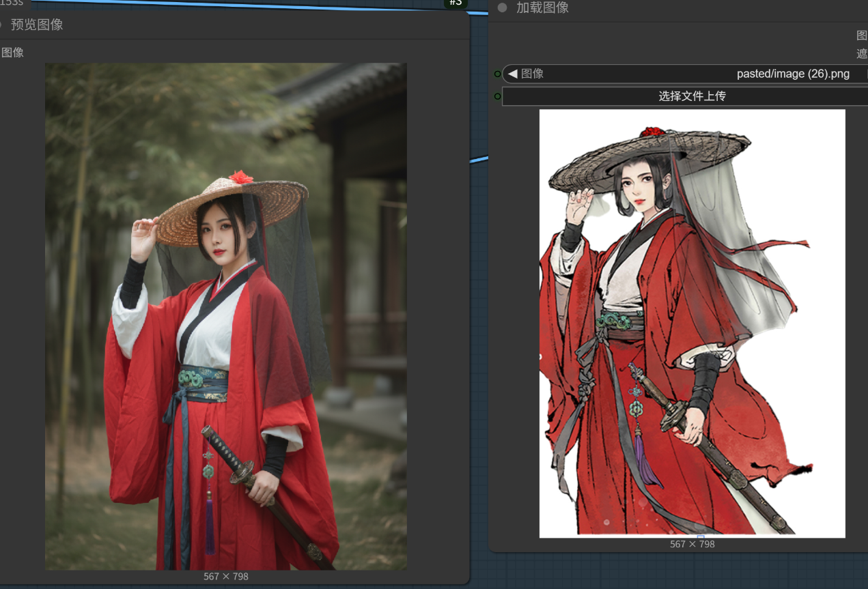Screen dimensions: 868x589
Task: Click the input socket beside the 图像 selector
Action: click(498, 74)
